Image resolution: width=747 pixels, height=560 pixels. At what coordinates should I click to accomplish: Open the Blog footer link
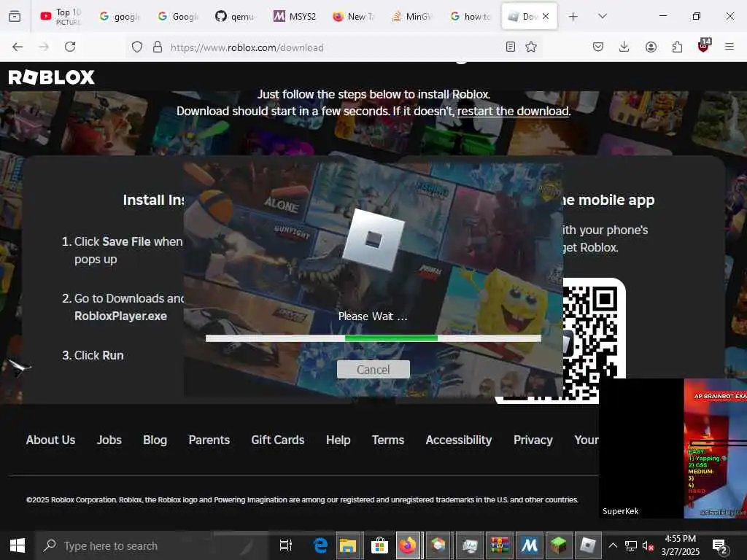coord(155,440)
